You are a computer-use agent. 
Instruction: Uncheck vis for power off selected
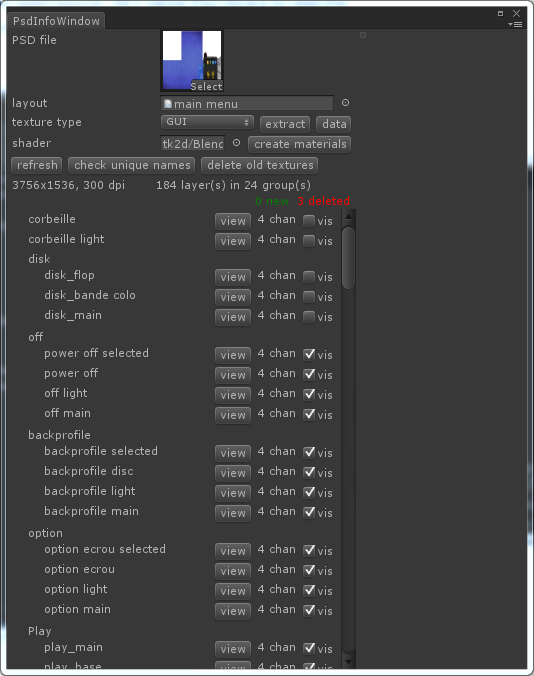(x=309, y=354)
